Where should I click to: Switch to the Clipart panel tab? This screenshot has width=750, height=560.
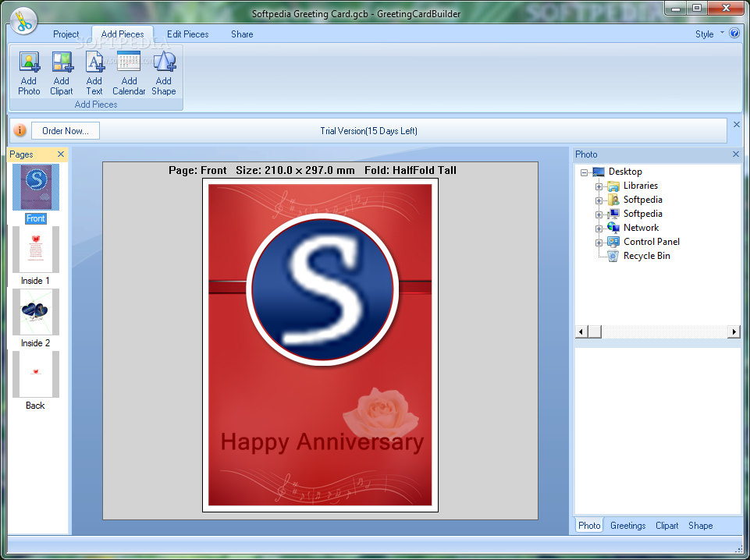(x=666, y=525)
